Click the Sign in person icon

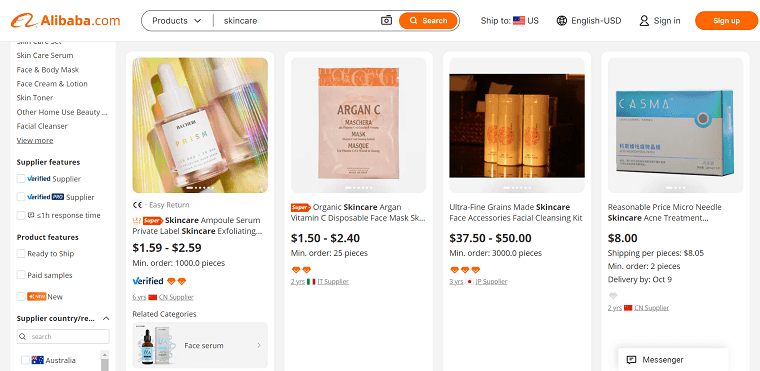[644, 21]
